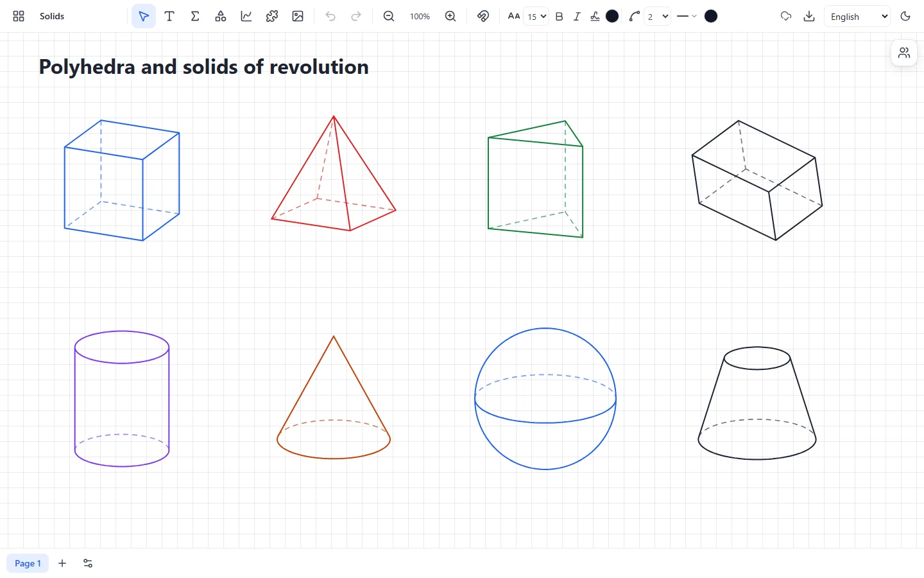Screen dimensions: 924x578
Task: Toggle bold formatting
Action: point(560,16)
